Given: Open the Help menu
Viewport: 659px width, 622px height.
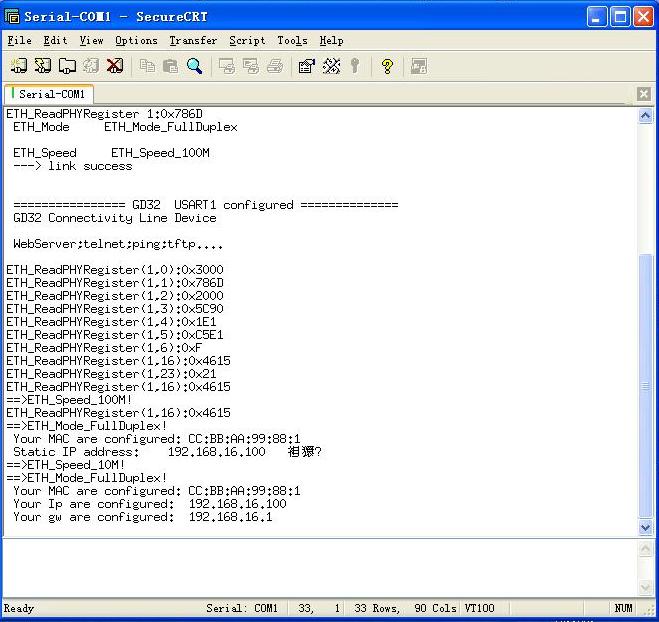Looking at the screenshot, I should click(x=331, y=40).
